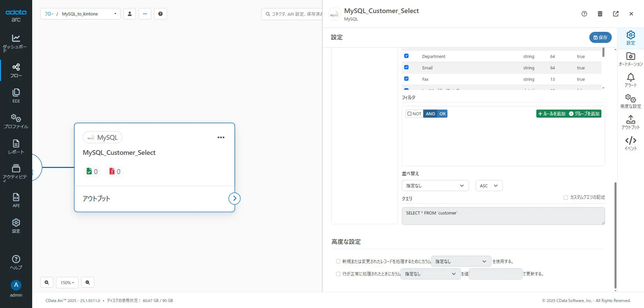Zoom out on the flow canvas
644x308 pixels.
[88, 283]
